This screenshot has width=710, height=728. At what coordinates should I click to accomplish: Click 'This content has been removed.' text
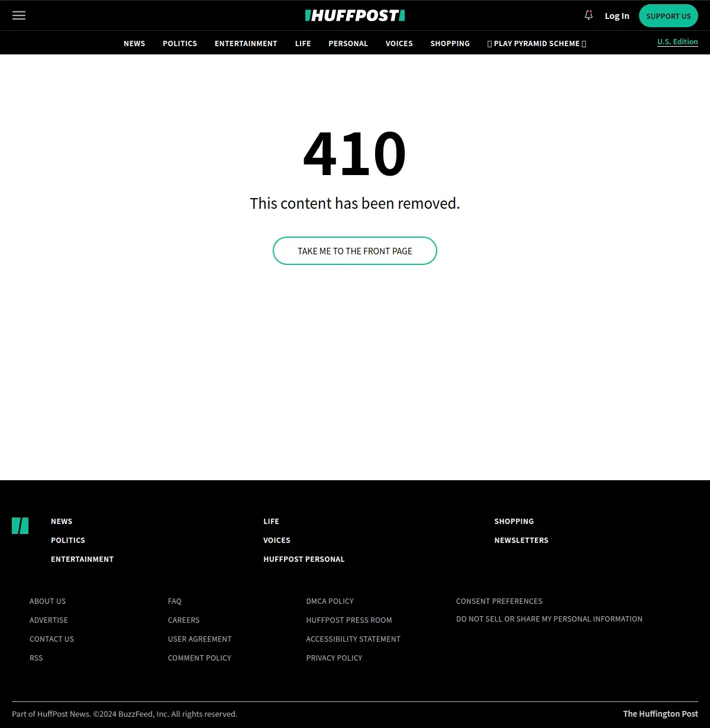[355, 203]
